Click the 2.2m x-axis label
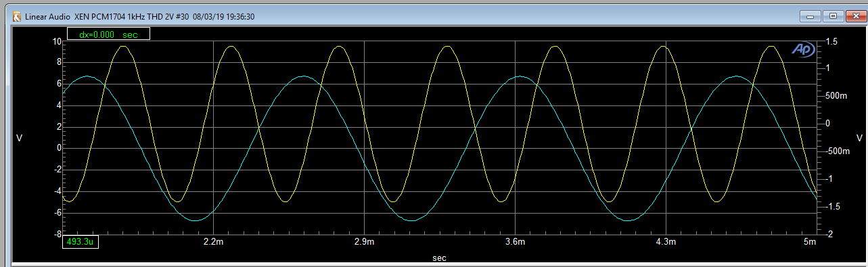868x267 pixels. pos(214,242)
